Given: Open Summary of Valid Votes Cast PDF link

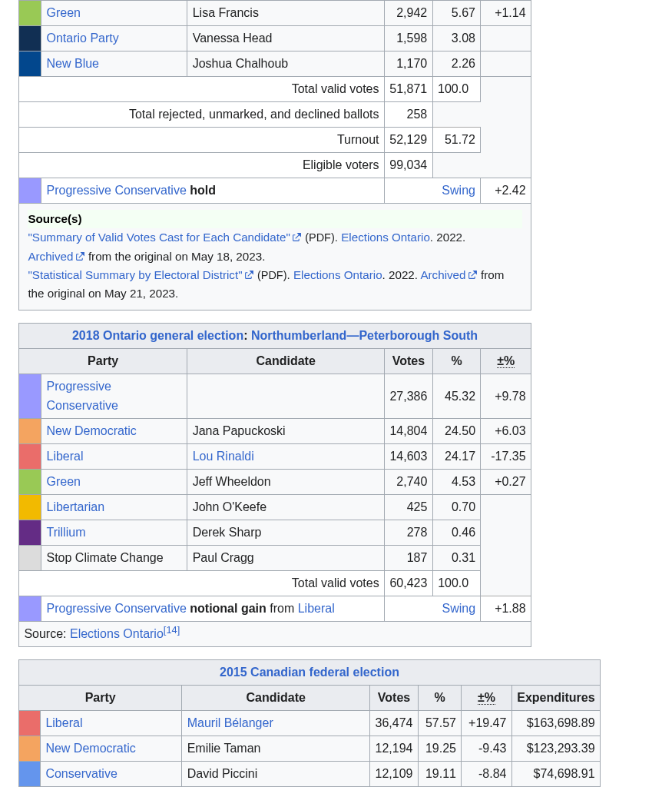Looking at the screenshot, I should [159, 237].
